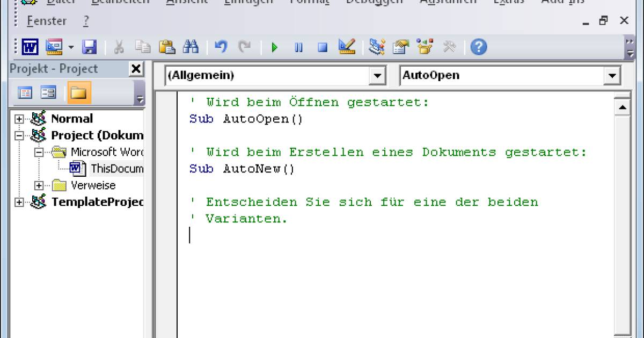Select Normal in the project tree
This screenshot has width=644, height=338.
pos(71,119)
